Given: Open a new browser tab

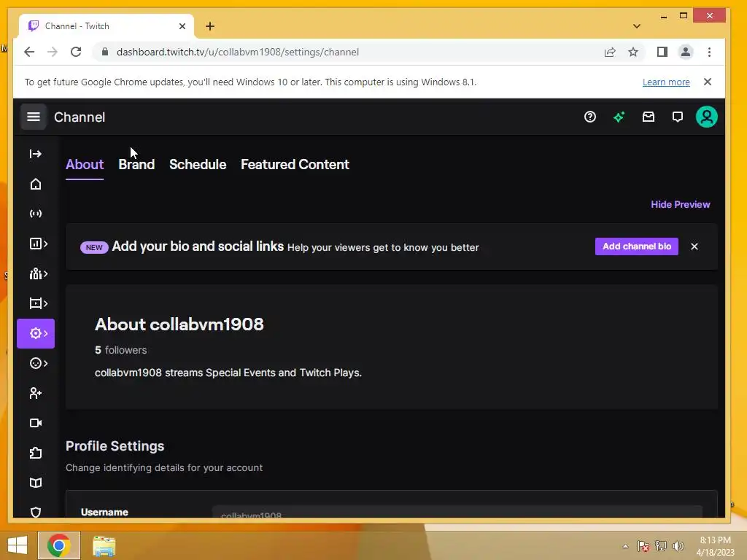Looking at the screenshot, I should pos(210,26).
